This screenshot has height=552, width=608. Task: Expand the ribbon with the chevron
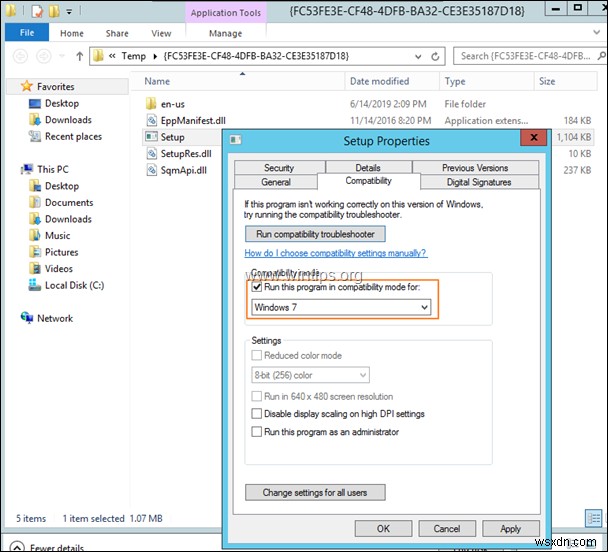(x=597, y=32)
